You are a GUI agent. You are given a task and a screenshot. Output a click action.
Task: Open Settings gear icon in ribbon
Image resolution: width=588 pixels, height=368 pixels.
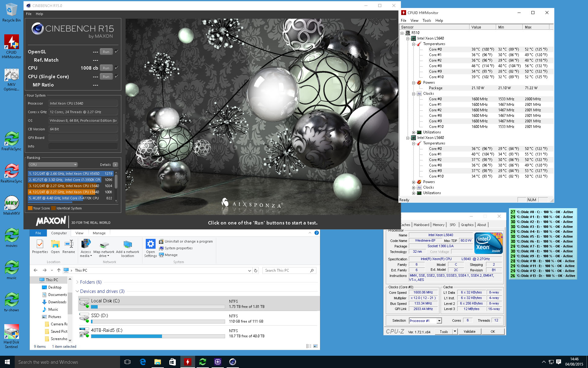(x=150, y=244)
